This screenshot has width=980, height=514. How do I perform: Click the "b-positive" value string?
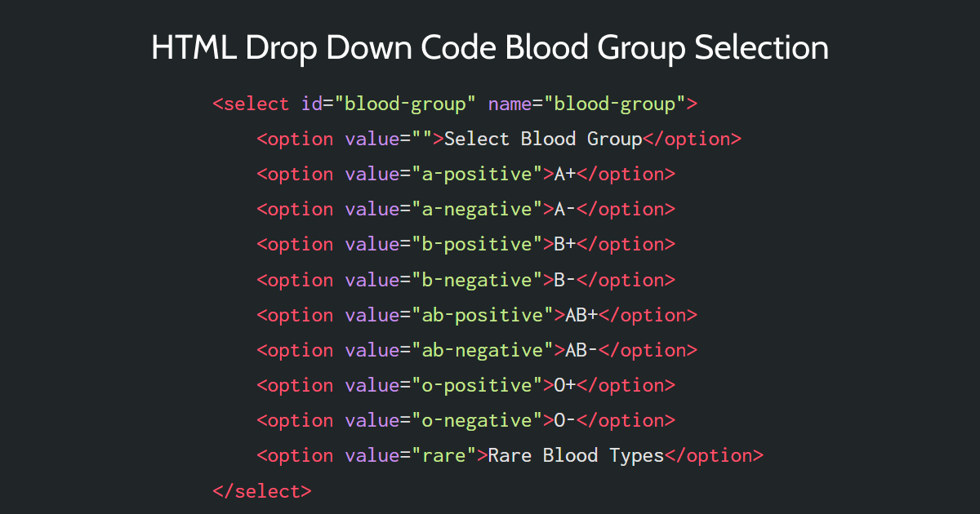pos(477,245)
